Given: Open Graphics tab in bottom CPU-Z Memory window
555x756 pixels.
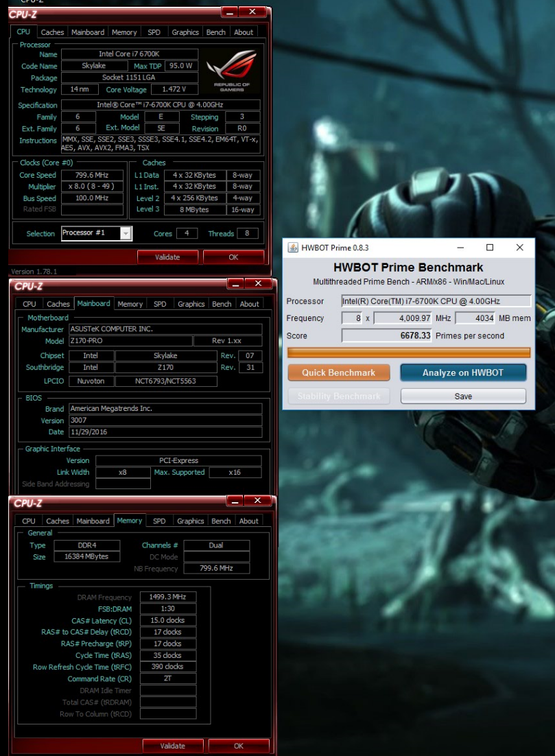Looking at the screenshot, I should [x=191, y=521].
